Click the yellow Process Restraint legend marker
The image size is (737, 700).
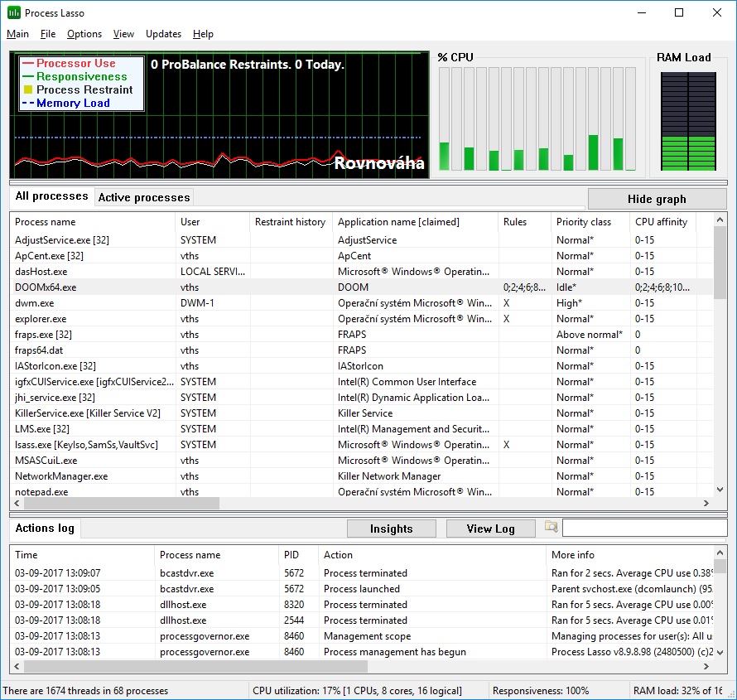tap(28, 89)
